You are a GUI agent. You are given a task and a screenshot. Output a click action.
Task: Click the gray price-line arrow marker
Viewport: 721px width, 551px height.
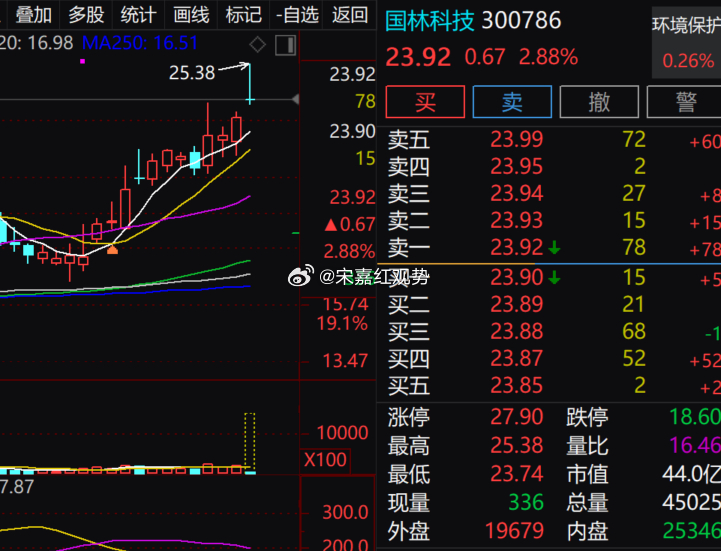296,99
